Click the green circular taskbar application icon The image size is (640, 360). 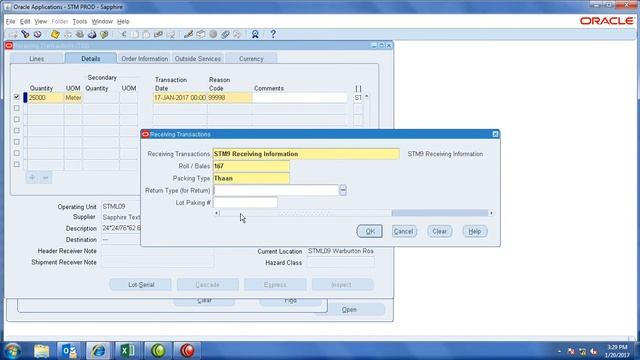[158, 351]
